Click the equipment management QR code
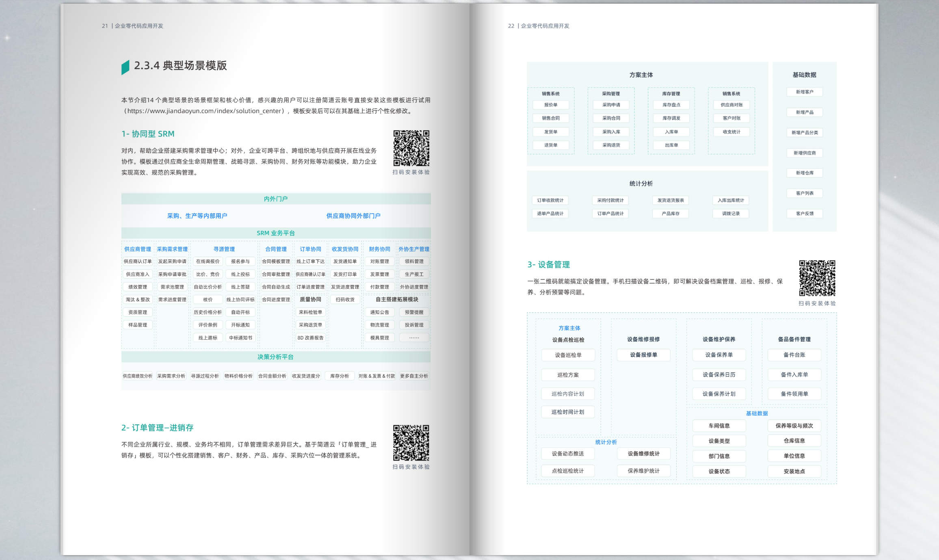This screenshot has width=939, height=560. (x=817, y=278)
